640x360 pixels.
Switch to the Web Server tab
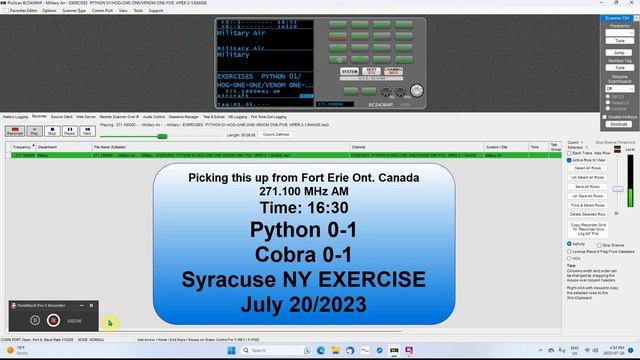click(x=86, y=117)
